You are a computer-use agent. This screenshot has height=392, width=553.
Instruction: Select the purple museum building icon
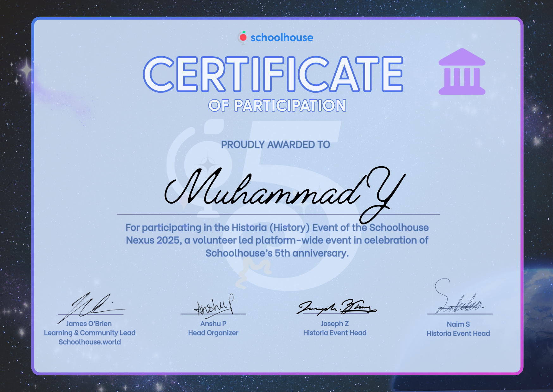461,71
